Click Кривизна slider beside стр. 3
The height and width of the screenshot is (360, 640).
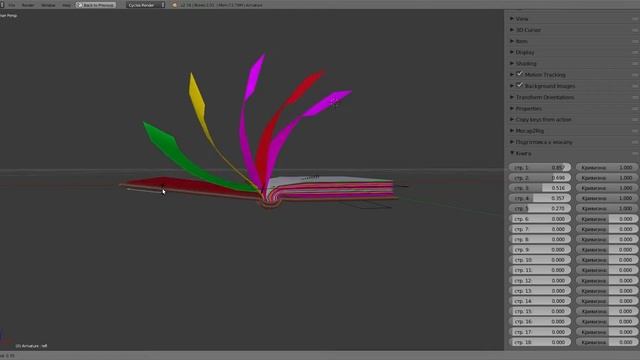[607, 188]
